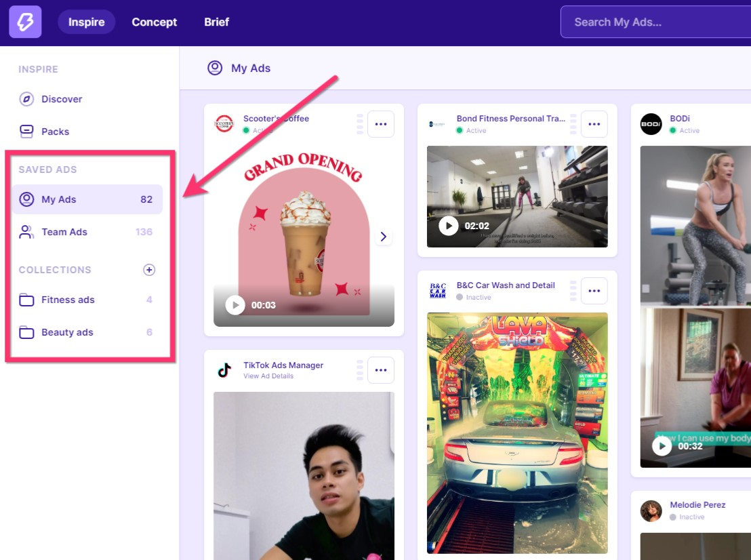Open TikTok Ads Manager options menu

coord(381,369)
